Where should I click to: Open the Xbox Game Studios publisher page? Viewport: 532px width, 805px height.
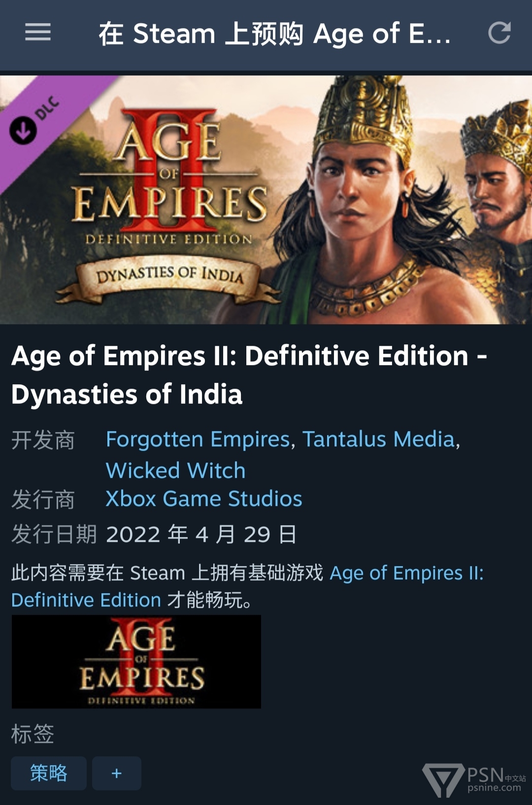[204, 499]
